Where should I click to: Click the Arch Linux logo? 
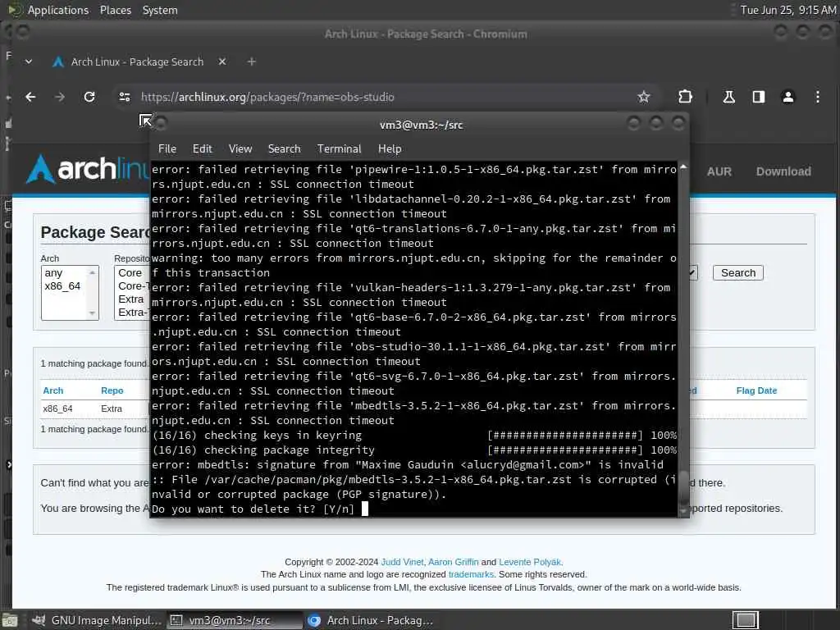coord(87,169)
